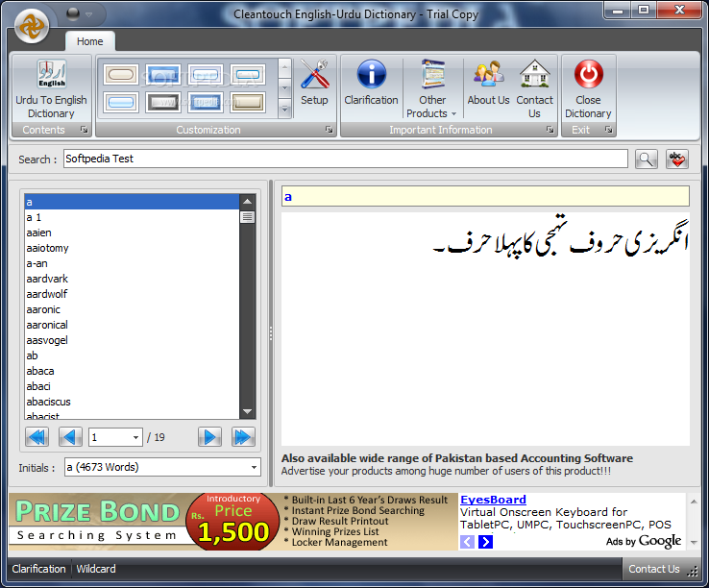Image resolution: width=709 pixels, height=588 pixels.
Task: Select the light blue outlined style
Action: [206, 75]
